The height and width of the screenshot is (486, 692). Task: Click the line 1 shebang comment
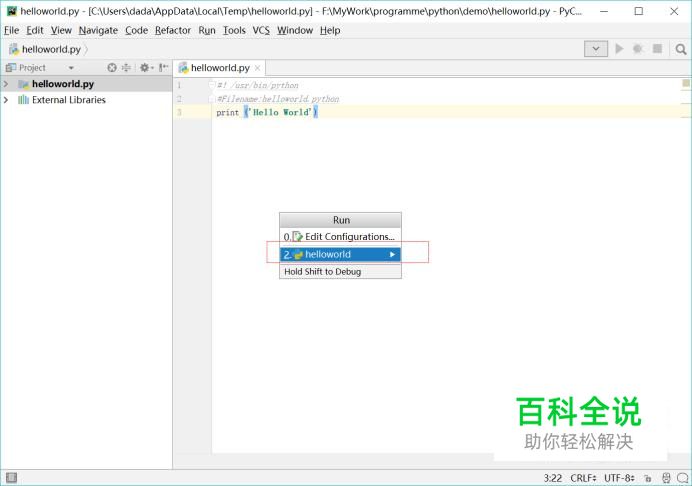click(x=258, y=85)
